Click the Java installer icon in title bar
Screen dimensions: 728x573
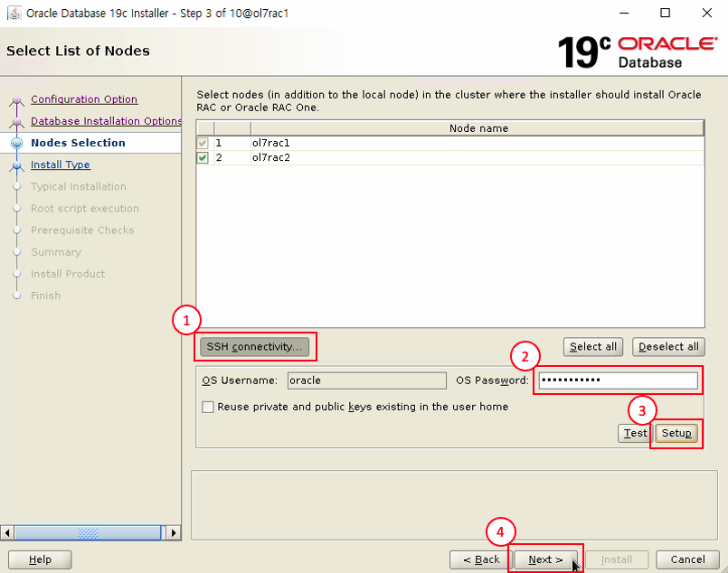point(14,14)
